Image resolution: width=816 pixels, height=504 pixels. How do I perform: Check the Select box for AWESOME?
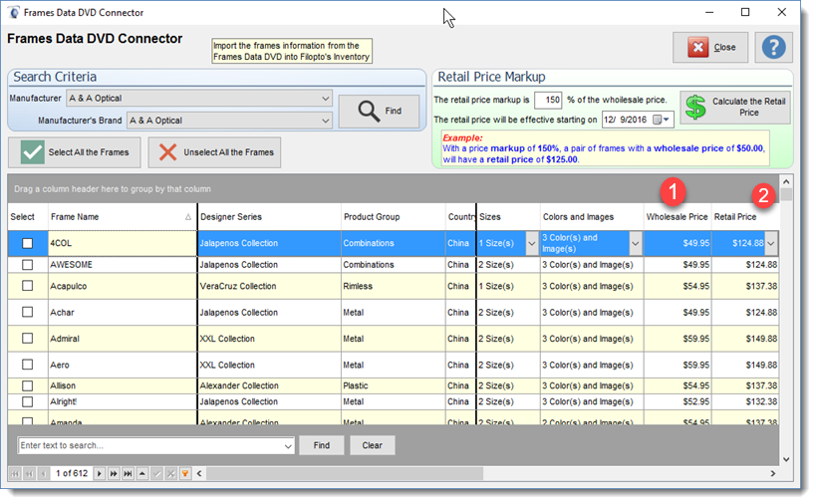point(28,265)
